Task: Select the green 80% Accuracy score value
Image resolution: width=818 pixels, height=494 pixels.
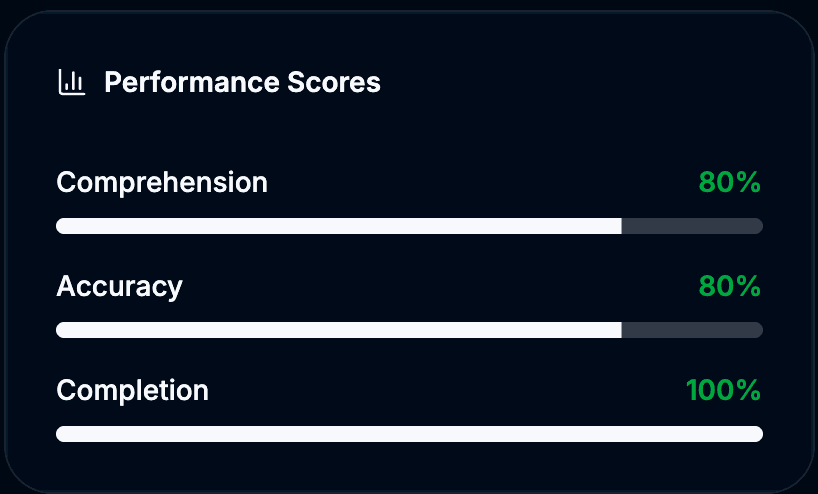Action: (x=730, y=287)
